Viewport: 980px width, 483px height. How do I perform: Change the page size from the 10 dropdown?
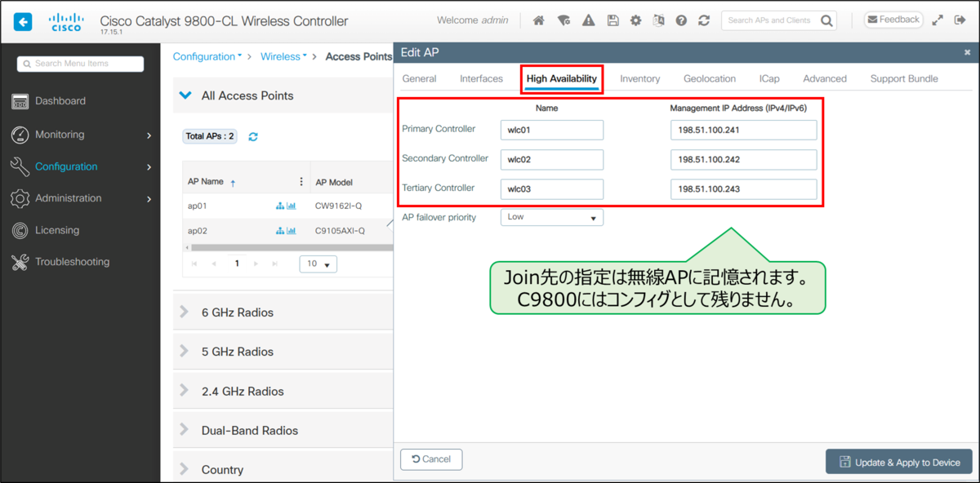318,264
